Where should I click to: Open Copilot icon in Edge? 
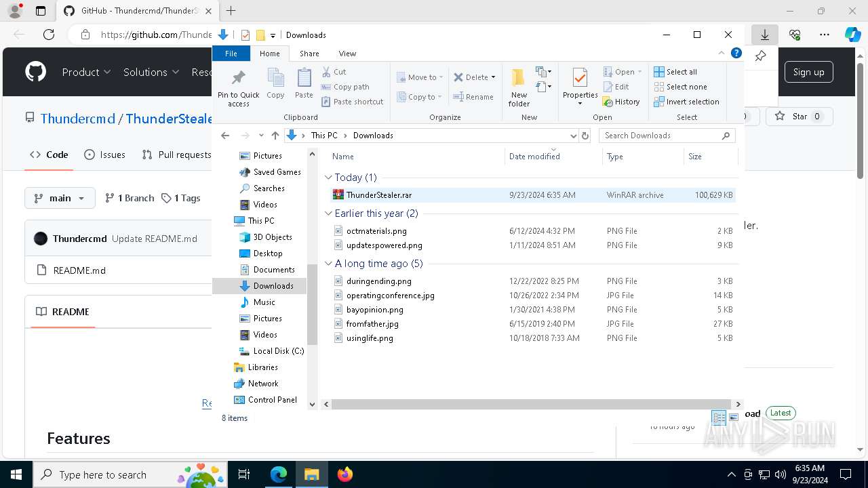[x=852, y=35]
